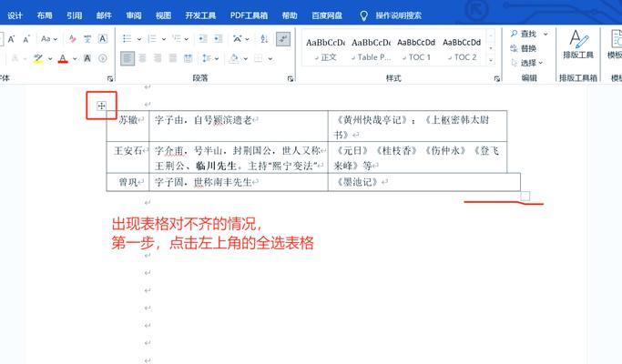622x364 pixels.
Task: Toggle show/hide paragraph marks
Action: coord(283,39)
